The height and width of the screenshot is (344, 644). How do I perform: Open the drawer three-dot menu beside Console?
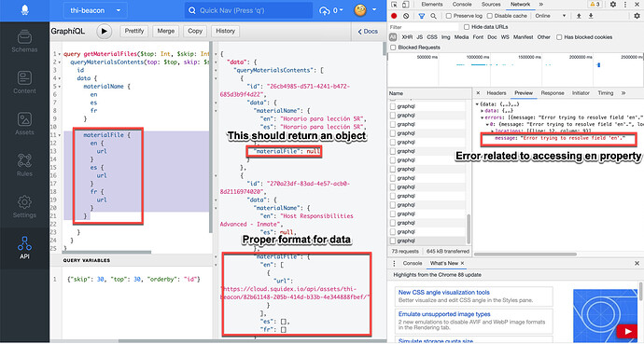pos(394,263)
